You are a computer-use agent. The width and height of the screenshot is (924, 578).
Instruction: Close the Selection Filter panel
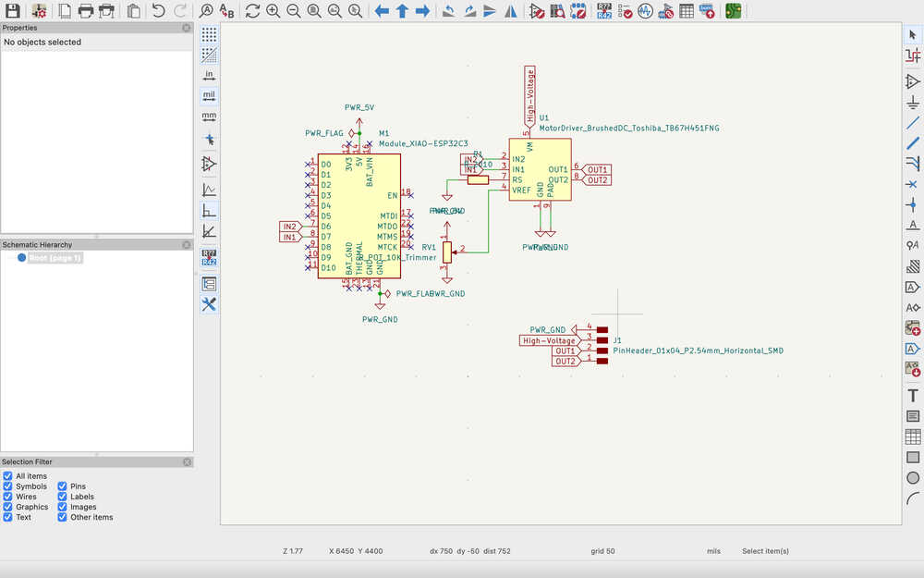click(x=187, y=461)
